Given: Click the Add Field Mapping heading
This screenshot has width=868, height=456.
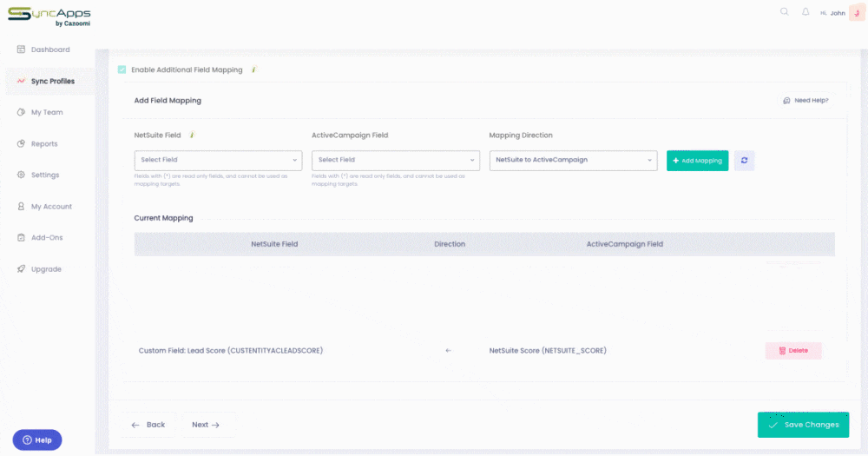Looking at the screenshot, I should click(x=168, y=100).
